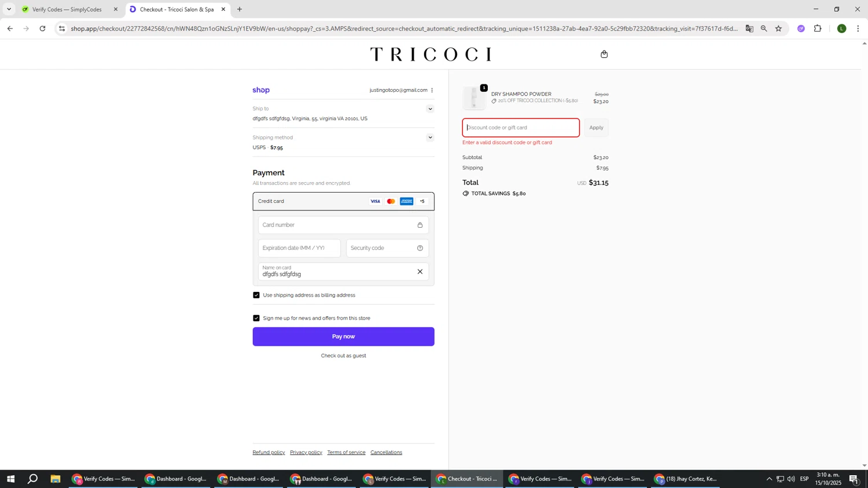Image resolution: width=868 pixels, height=488 pixels.
Task: Click the Visa card logo
Action: pos(376,201)
